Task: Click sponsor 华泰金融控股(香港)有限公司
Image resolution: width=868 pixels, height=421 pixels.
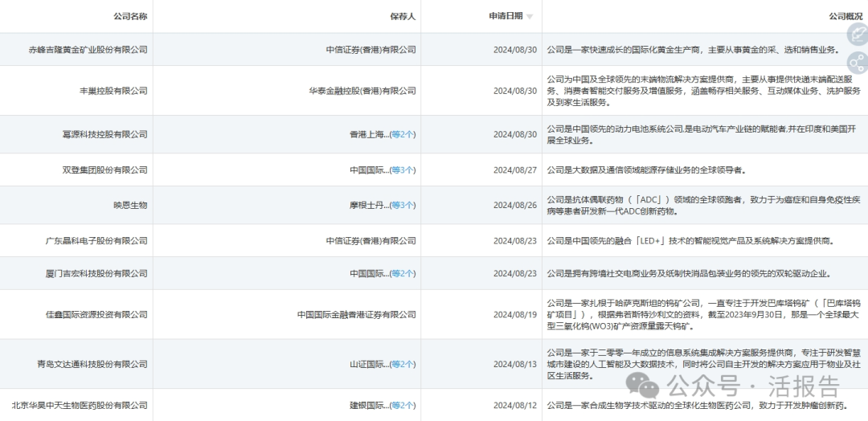Action: 362,91
